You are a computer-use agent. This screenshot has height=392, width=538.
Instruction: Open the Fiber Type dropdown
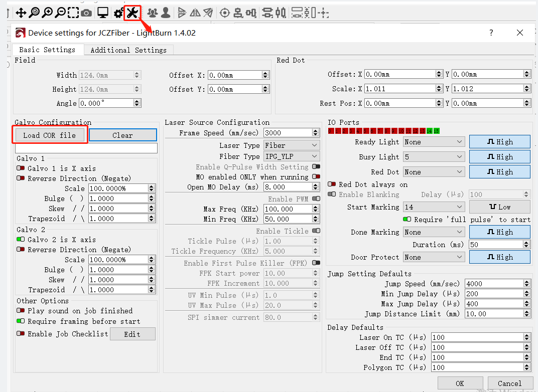click(292, 156)
